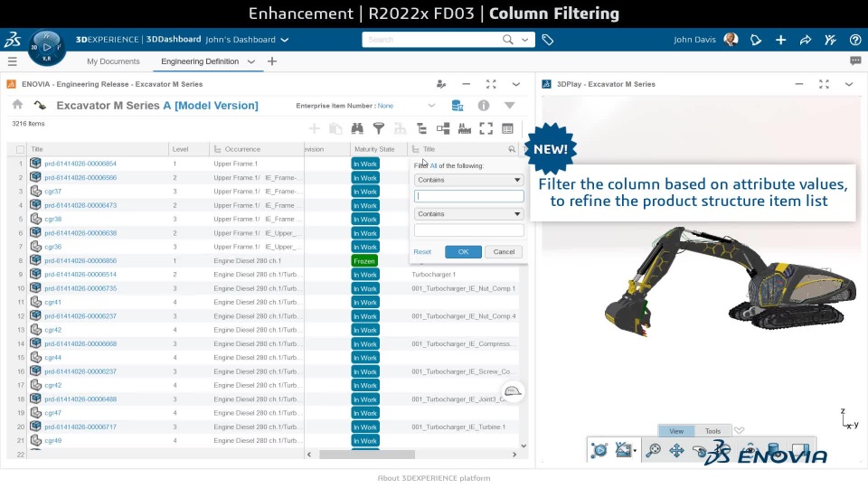868x488 pixels.
Task: Collapse the 3DPlay toolbar heart-shaped chevron
Action: tap(739, 430)
